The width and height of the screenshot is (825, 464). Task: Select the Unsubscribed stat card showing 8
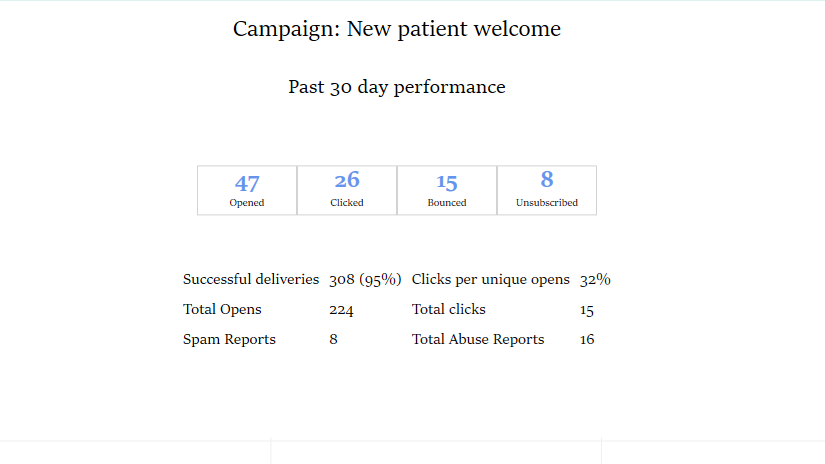pos(547,190)
